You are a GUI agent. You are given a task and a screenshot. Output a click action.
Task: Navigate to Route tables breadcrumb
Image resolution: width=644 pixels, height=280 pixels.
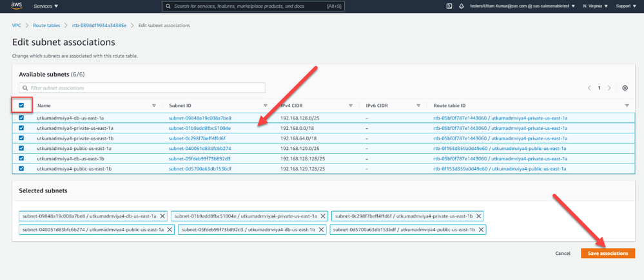[x=46, y=25]
